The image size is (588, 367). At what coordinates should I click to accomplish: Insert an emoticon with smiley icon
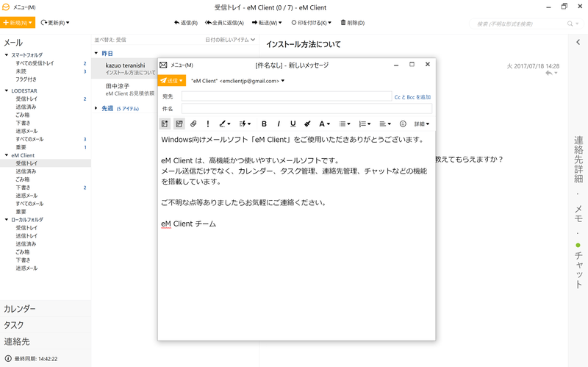[403, 124]
